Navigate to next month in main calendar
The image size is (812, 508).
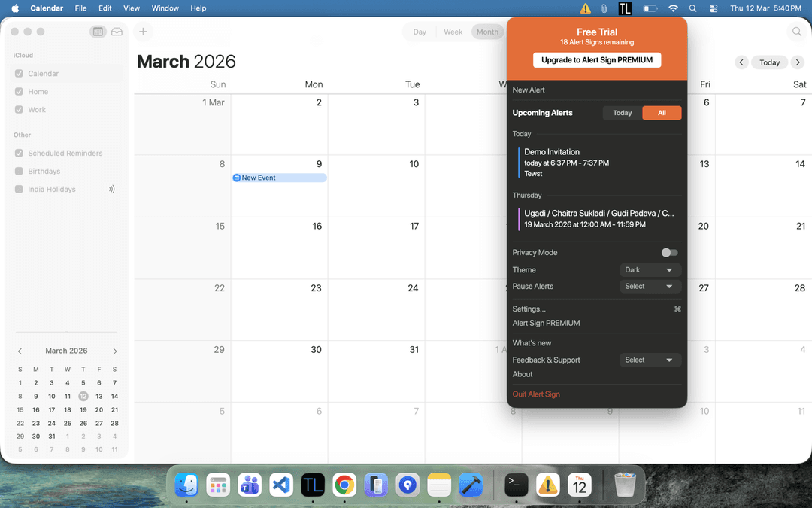point(798,62)
